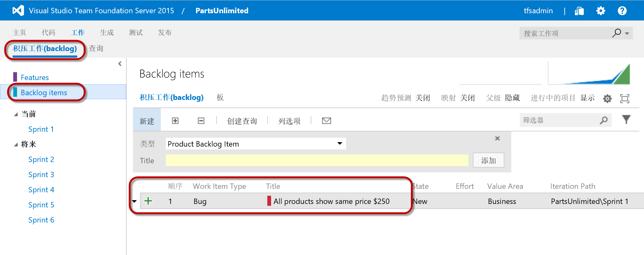Screen dimensions: 644x255
Task: Go to the Home (主页) tab
Action: (20, 32)
